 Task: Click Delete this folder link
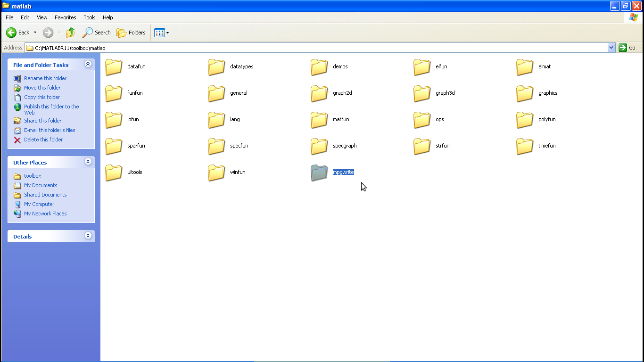43,140
